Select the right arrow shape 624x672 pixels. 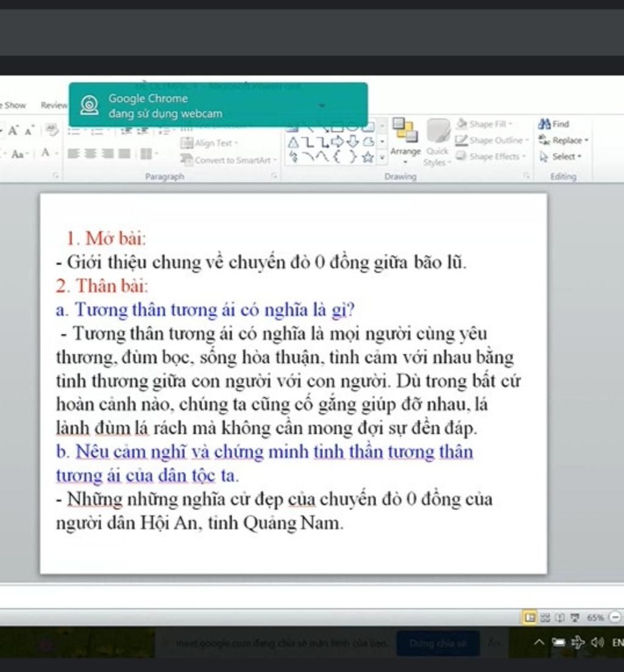point(338,141)
